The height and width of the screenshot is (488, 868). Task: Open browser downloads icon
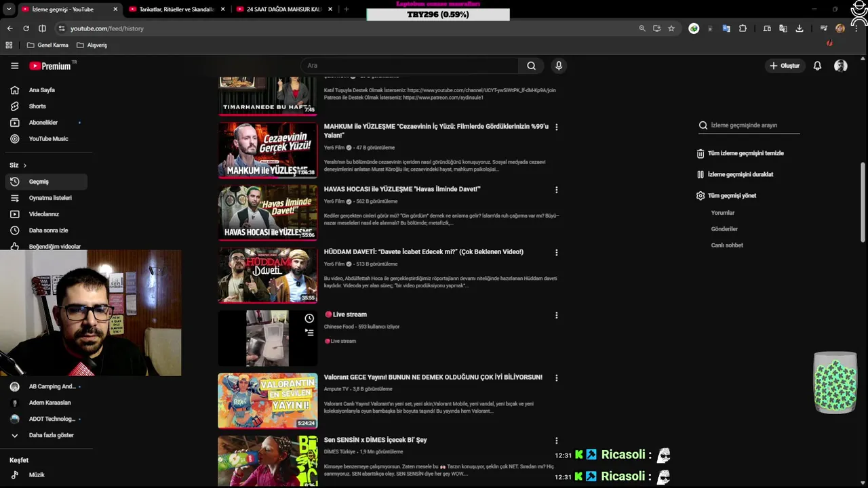tap(800, 28)
